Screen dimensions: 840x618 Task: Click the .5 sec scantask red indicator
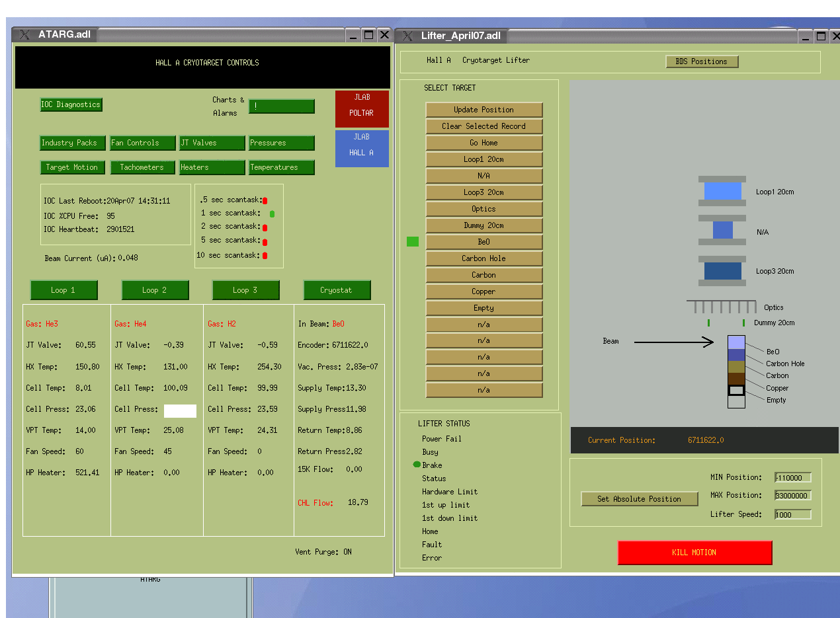point(265,200)
